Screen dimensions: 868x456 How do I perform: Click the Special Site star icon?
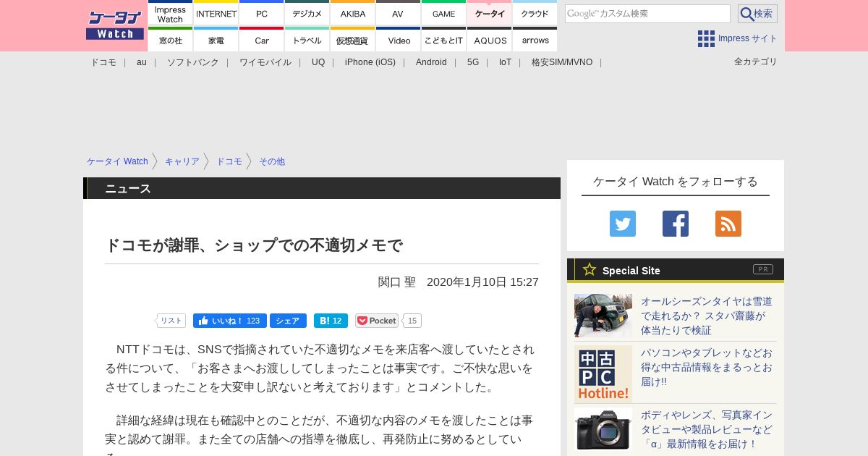(590, 269)
